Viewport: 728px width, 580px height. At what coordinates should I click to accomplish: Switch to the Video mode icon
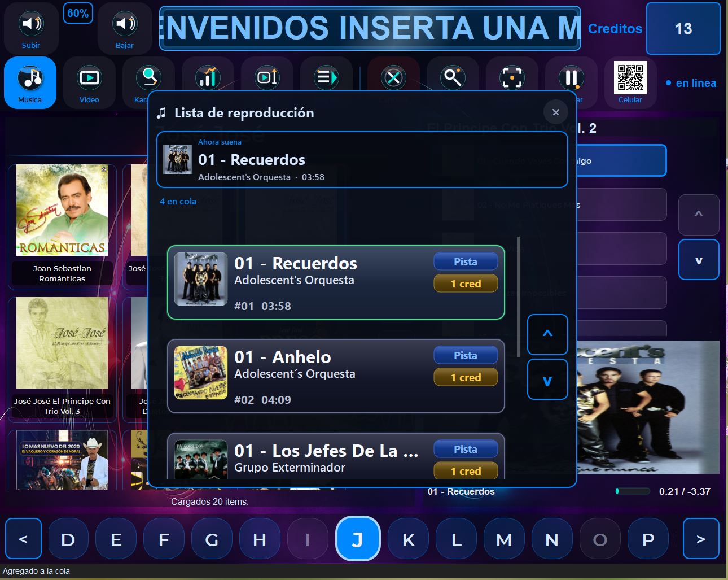point(89,82)
